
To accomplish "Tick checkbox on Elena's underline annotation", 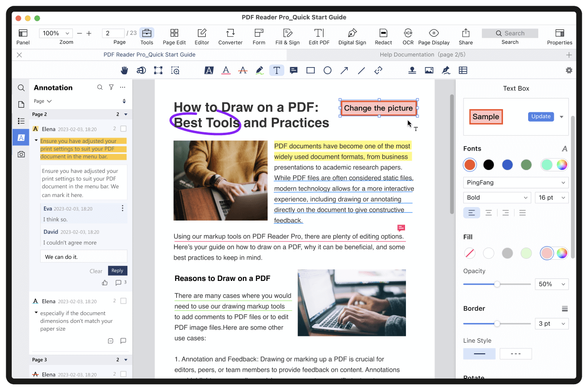I will coord(123,301).
